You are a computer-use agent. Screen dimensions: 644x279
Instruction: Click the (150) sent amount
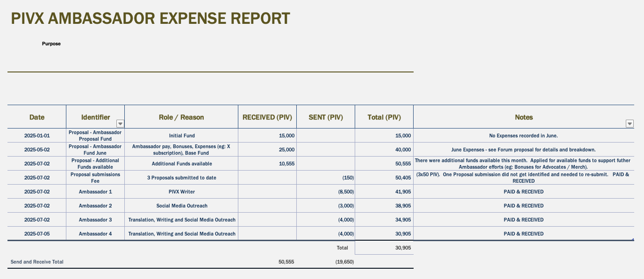(326, 178)
